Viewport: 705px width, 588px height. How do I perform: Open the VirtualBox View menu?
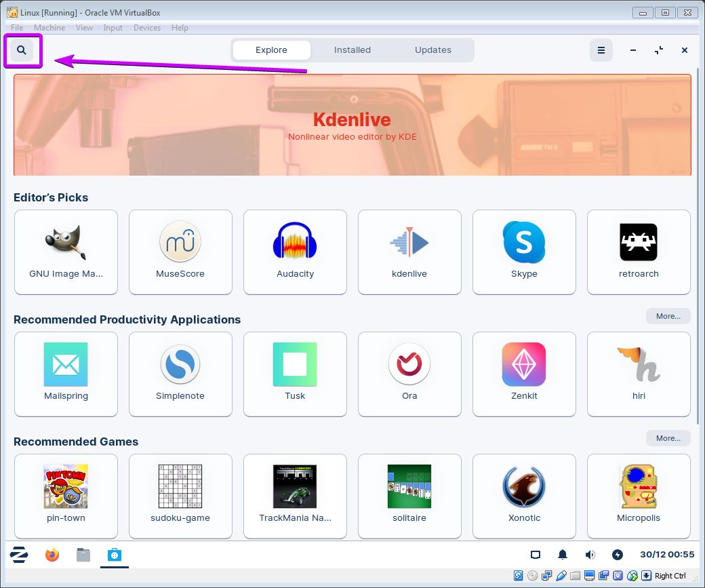[x=85, y=27]
